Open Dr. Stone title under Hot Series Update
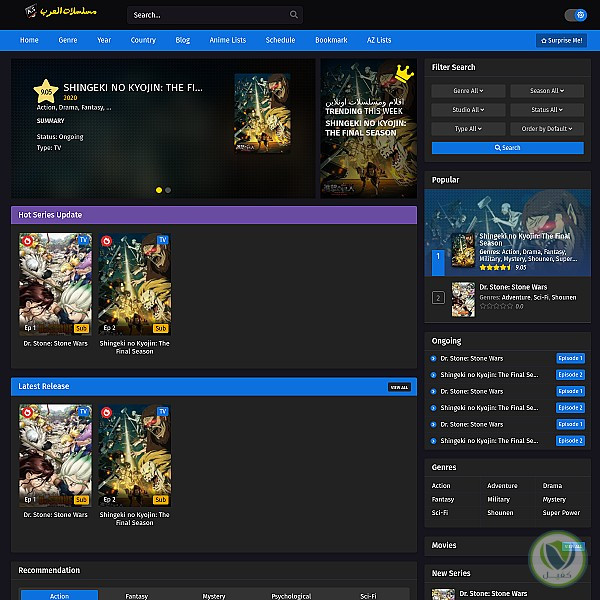 pos(55,344)
